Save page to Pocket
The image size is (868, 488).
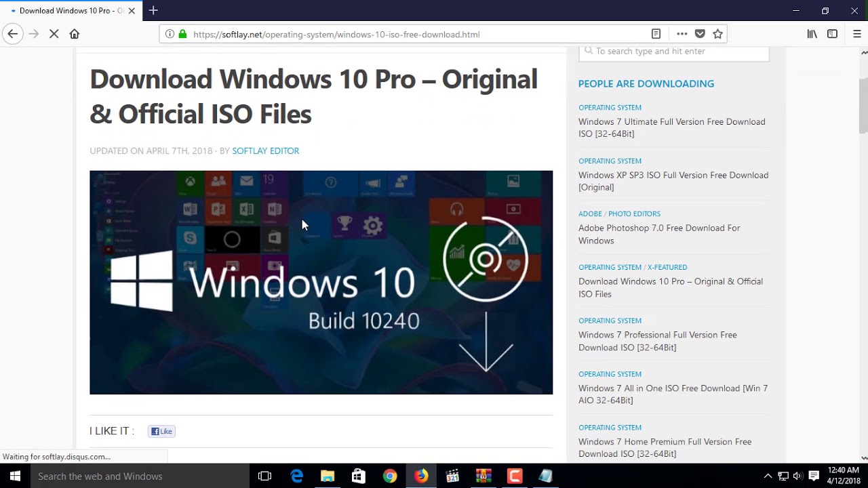click(x=700, y=34)
